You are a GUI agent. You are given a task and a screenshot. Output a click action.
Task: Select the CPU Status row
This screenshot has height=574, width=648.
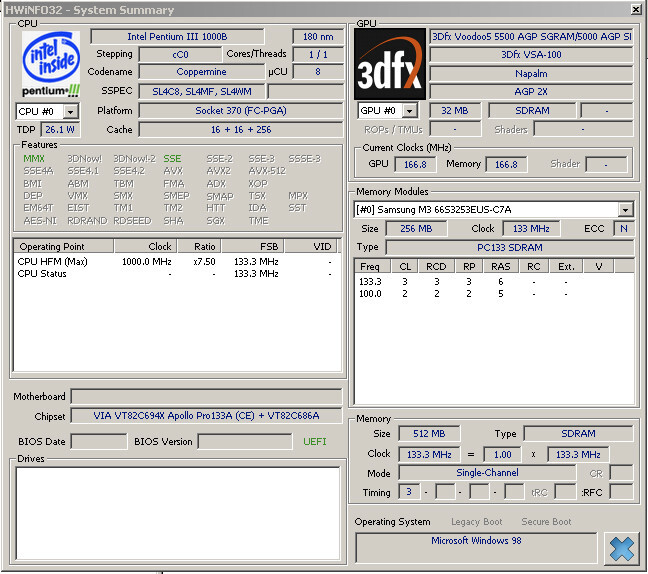click(x=176, y=274)
